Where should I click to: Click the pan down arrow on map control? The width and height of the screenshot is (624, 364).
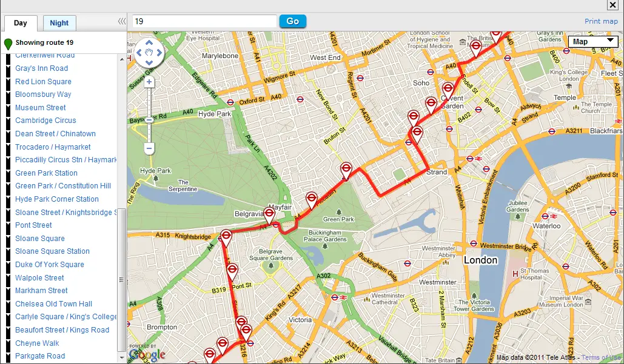[x=149, y=62]
